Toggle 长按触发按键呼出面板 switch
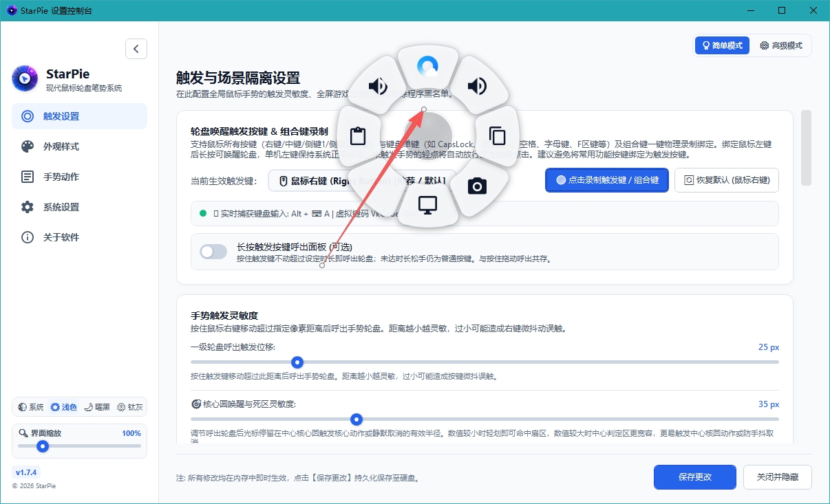The image size is (830, 504). click(213, 252)
